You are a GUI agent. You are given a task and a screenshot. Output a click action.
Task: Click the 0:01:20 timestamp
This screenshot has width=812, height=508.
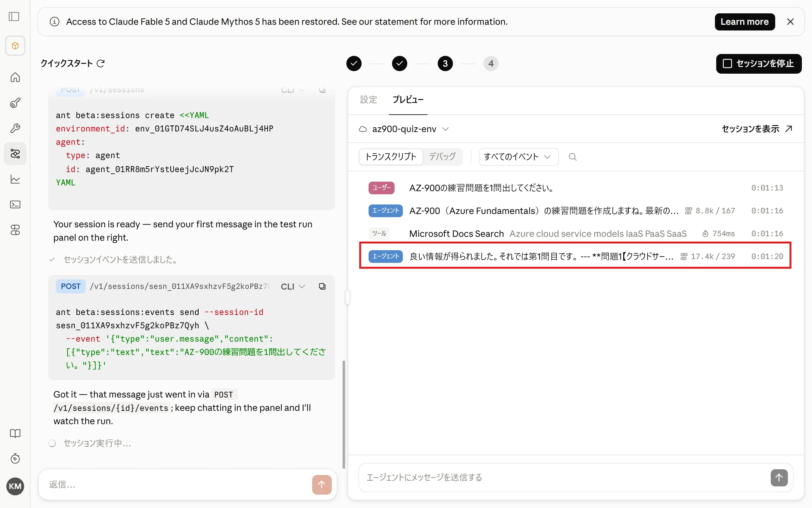tap(767, 256)
